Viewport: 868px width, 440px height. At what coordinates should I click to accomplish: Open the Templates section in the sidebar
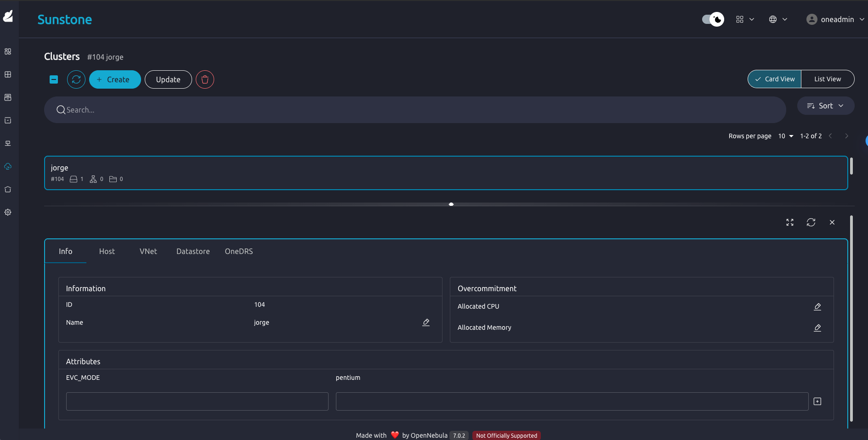[8, 97]
